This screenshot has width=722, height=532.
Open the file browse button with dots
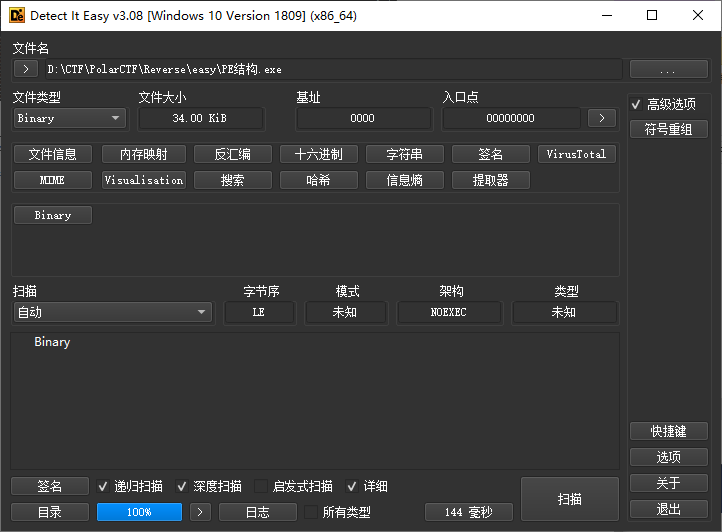[x=669, y=69]
